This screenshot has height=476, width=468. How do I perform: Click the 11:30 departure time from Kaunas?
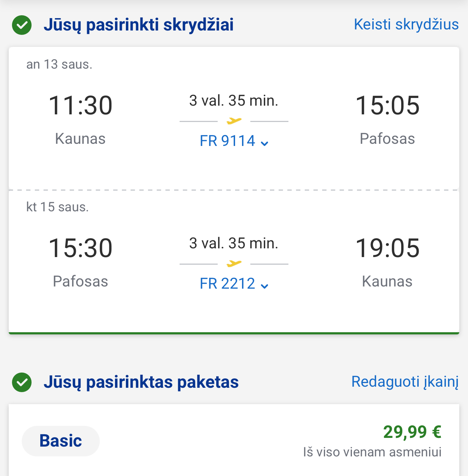coord(81,106)
